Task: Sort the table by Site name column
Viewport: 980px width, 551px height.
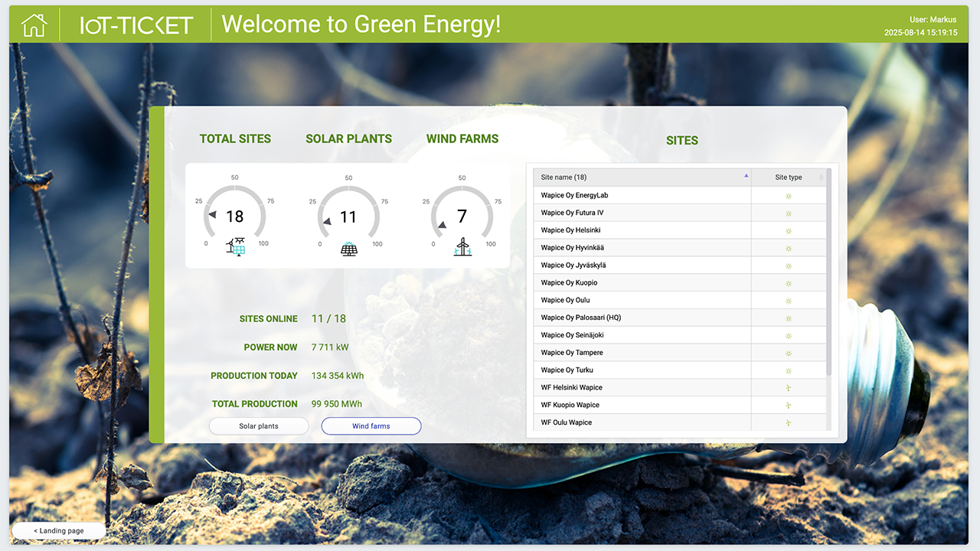Action: [642, 178]
